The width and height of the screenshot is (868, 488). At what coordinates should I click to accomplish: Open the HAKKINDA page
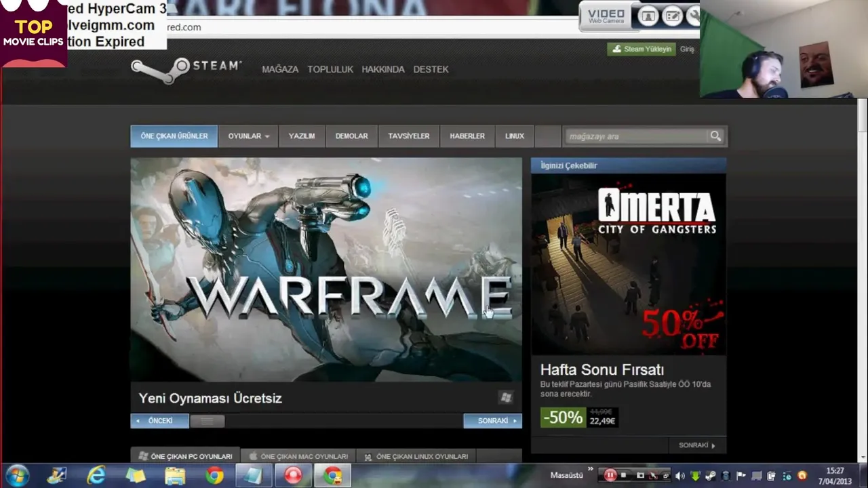pyautogui.click(x=383, y=69)
